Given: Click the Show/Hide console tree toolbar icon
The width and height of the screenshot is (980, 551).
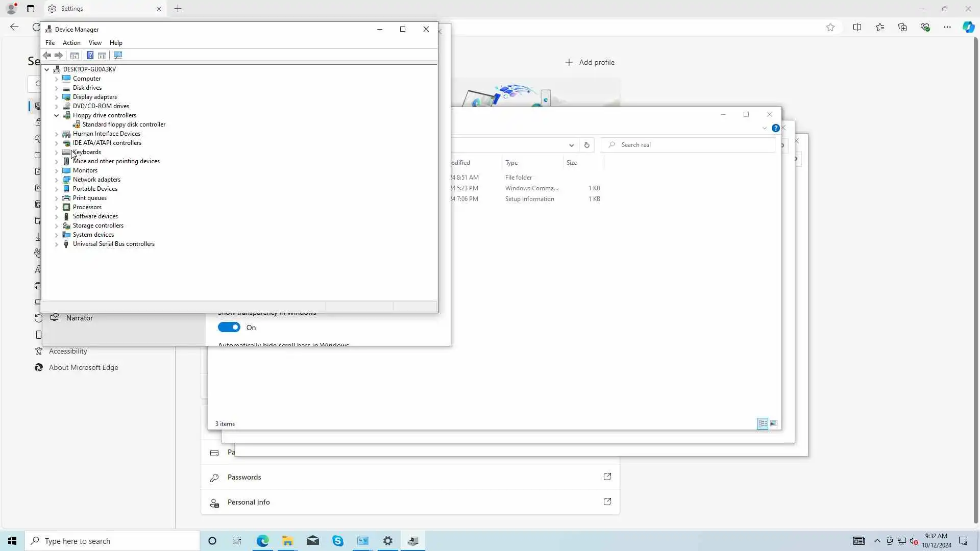Looking at the screenshot, I should coord(75,55).
